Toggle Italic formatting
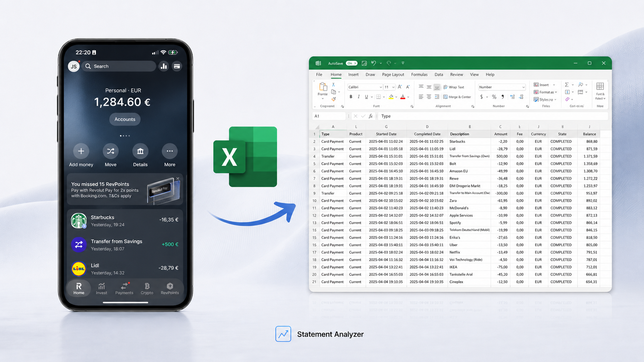644x362 pixels. (x=359, y=97)
